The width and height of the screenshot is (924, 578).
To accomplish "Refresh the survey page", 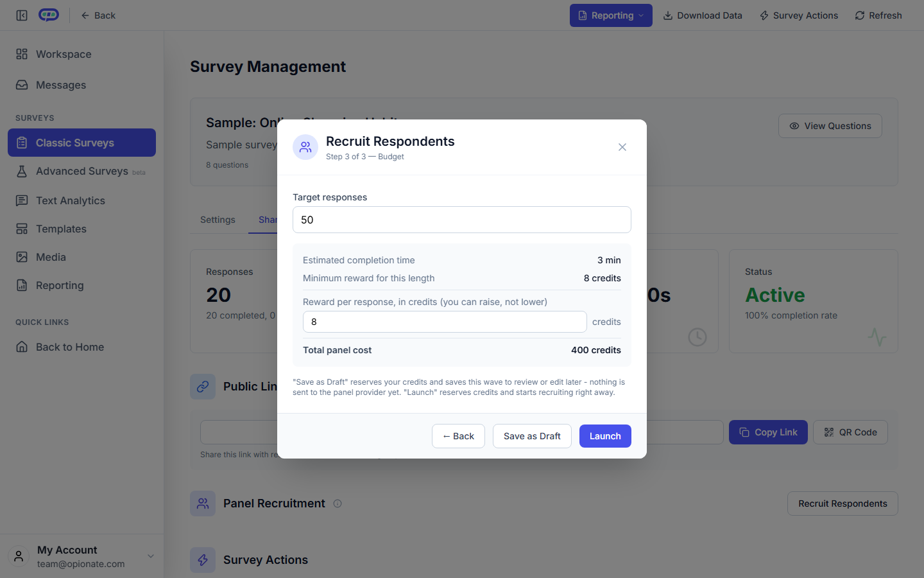I will pyautogui.click(x=878, y=15).
